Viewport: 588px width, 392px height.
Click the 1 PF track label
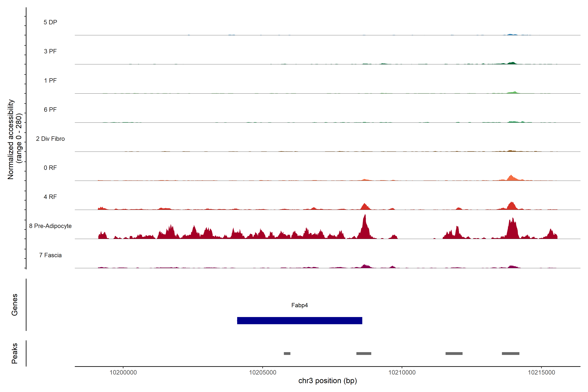click(50, 81)
